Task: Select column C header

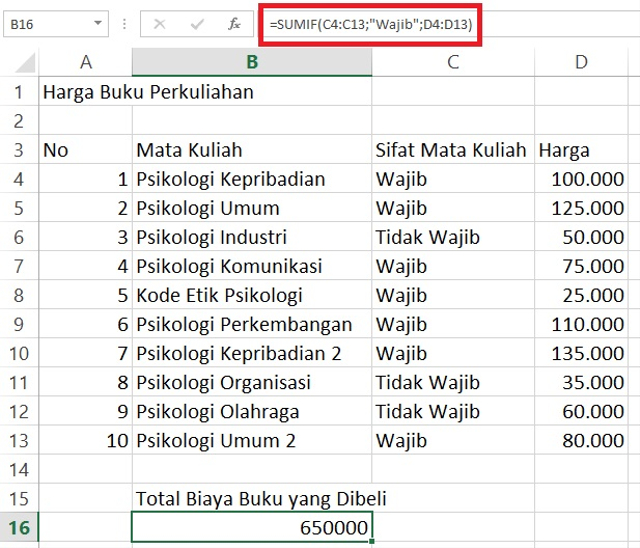Action: pos(453,62)
